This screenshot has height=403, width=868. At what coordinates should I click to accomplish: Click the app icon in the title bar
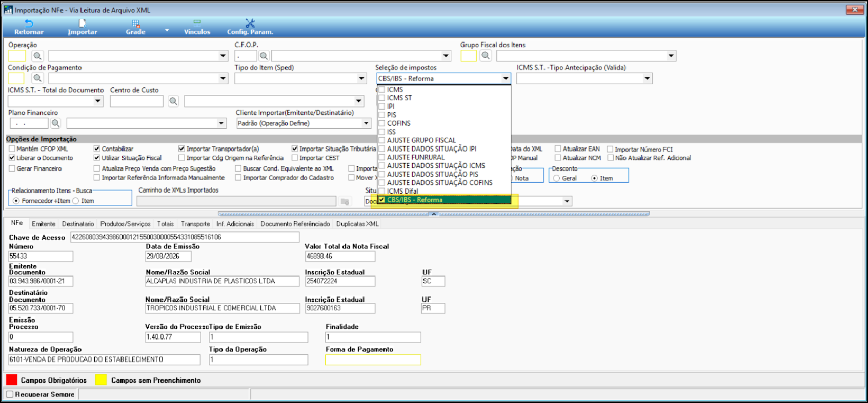coord(8,10)
